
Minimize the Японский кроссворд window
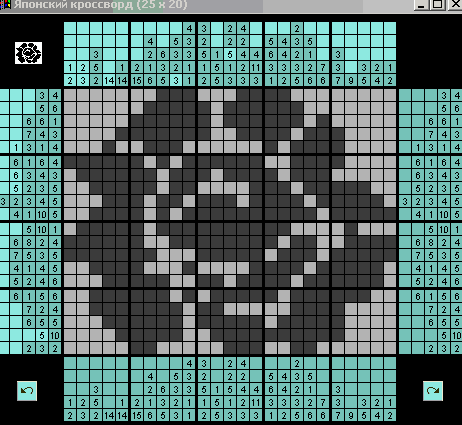[422, 4]
